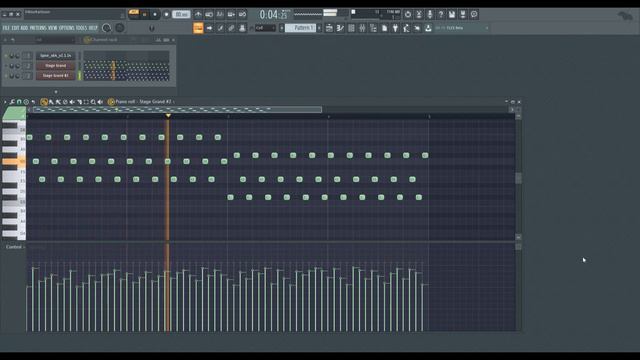Click the microphone audio recording icon

430,14
